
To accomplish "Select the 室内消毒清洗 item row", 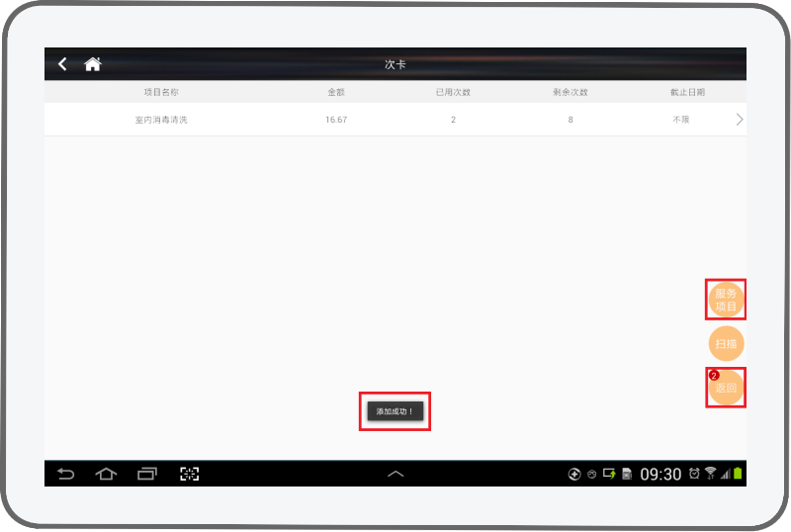I will [160, 120].
